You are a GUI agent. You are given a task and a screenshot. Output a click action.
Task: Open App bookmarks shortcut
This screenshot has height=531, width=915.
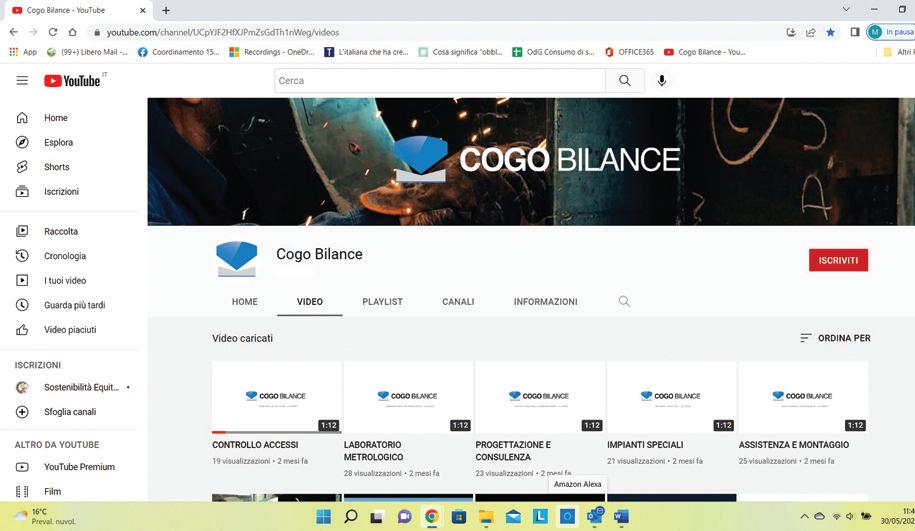23,52
